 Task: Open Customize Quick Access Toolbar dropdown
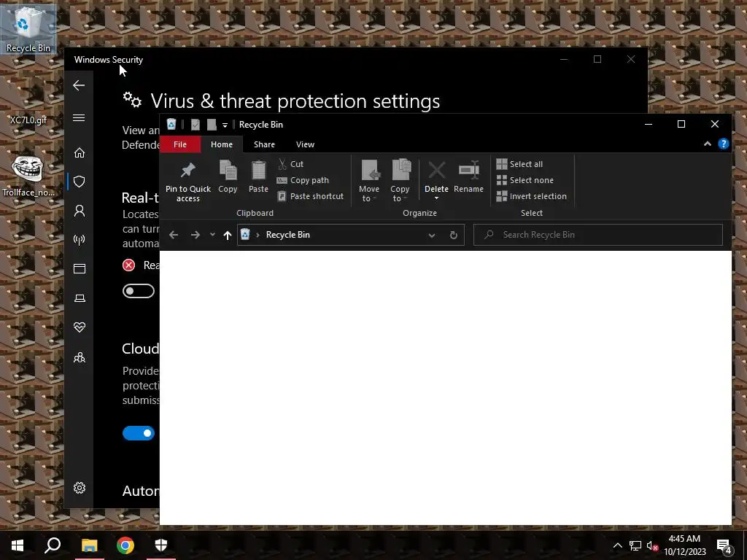(x=225, y=125)
